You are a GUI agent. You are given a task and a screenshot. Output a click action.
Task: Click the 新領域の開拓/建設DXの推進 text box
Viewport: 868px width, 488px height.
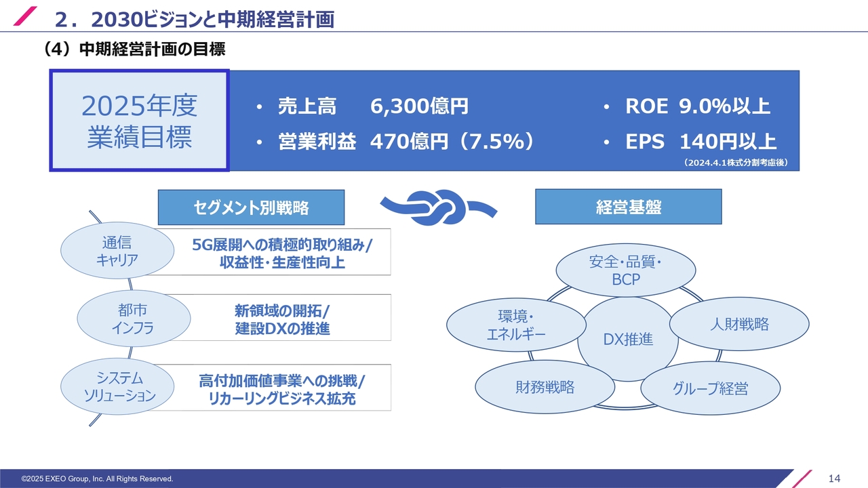(x=281, y=320)
